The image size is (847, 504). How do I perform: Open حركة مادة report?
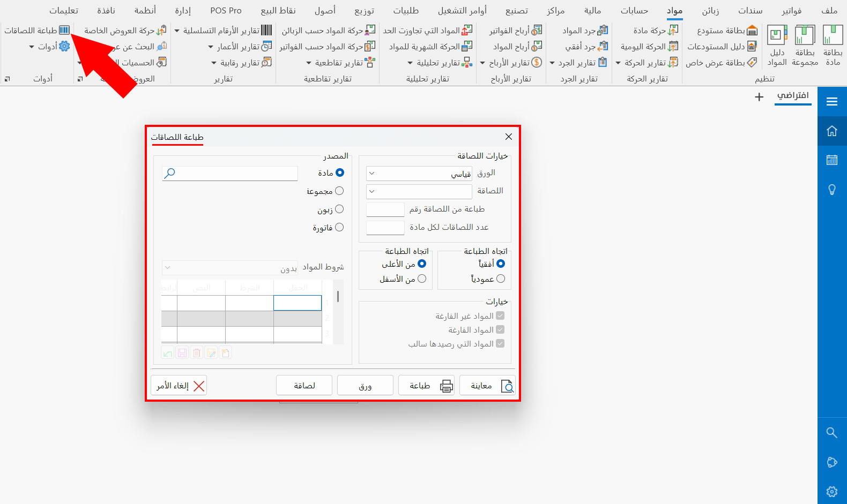click(x=656, y=31)
